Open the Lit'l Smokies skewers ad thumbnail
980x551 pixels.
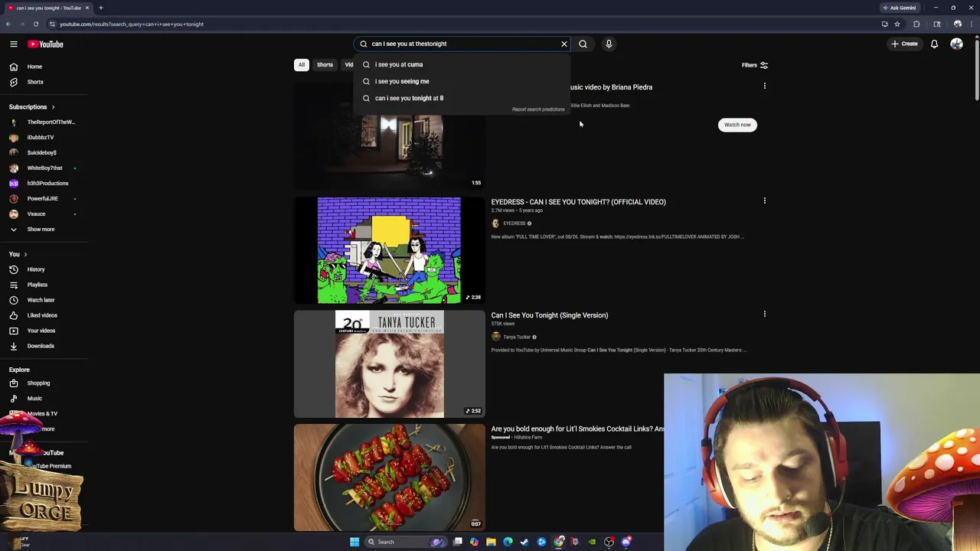389,477
